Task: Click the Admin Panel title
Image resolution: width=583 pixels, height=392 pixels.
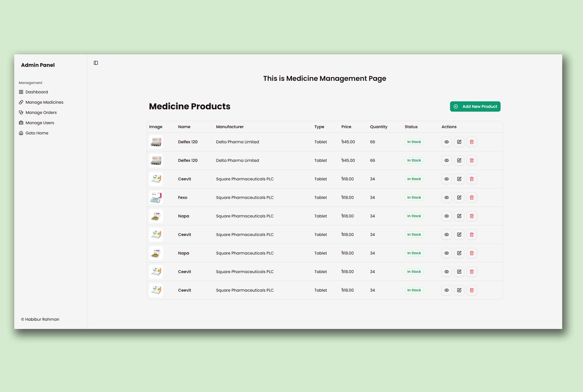Action: (x=38, y=65)
